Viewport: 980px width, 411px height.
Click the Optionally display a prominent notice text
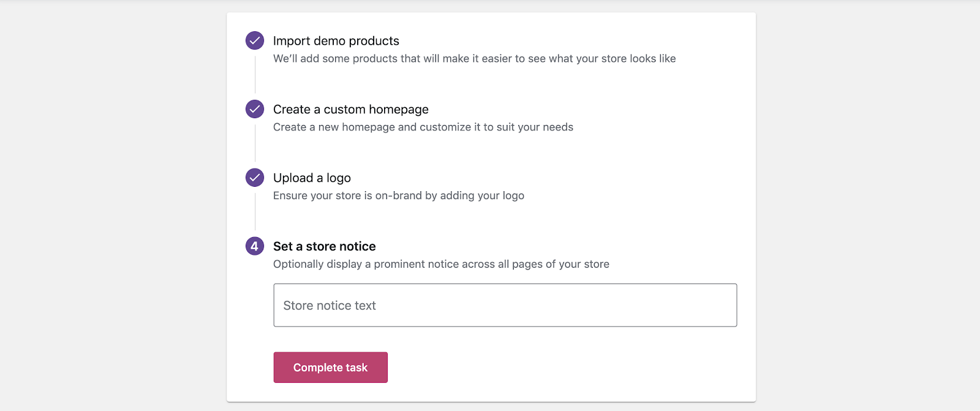pos(441,265)
